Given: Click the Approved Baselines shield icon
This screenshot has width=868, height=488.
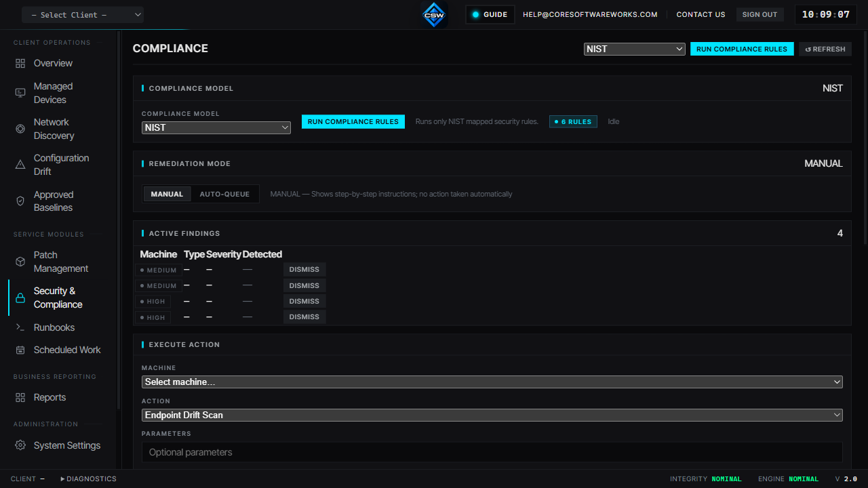Looking at the screenshot, I should 20,201.
